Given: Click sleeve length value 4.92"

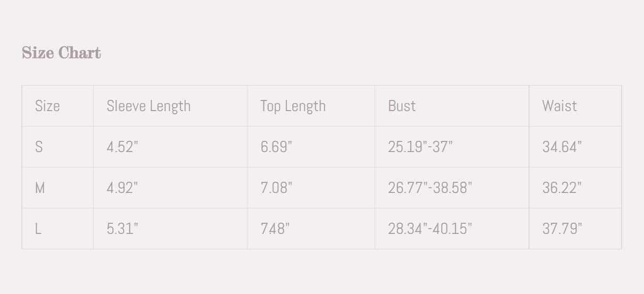Looking at the screenshot, I should point(122,188).
